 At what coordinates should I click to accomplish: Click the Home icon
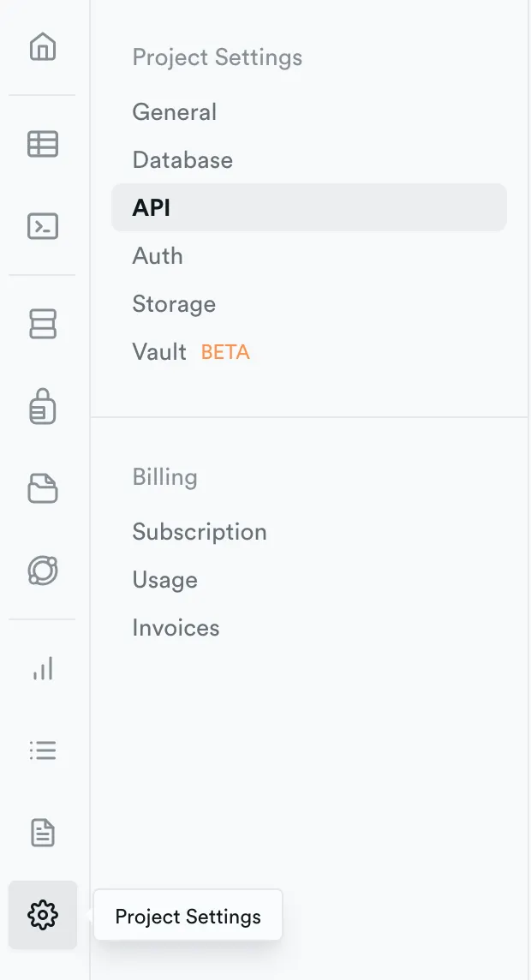42,49
